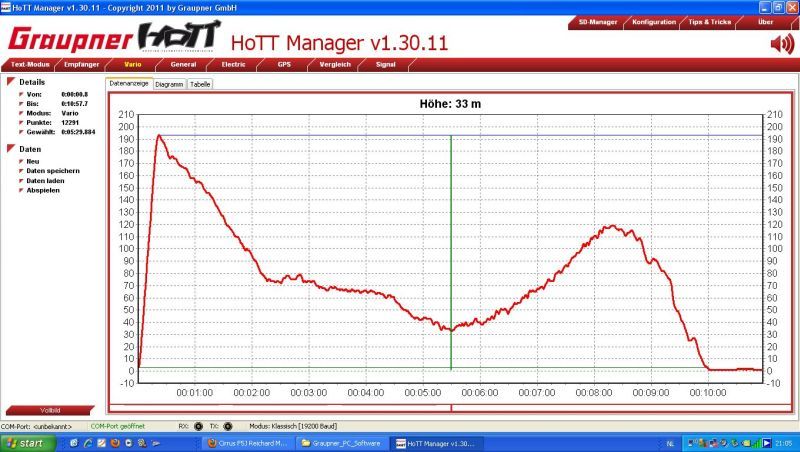Open Cirrus FSJ Reichard taskbar item
The image size is (800, 452).
click(x=248, y=443)
